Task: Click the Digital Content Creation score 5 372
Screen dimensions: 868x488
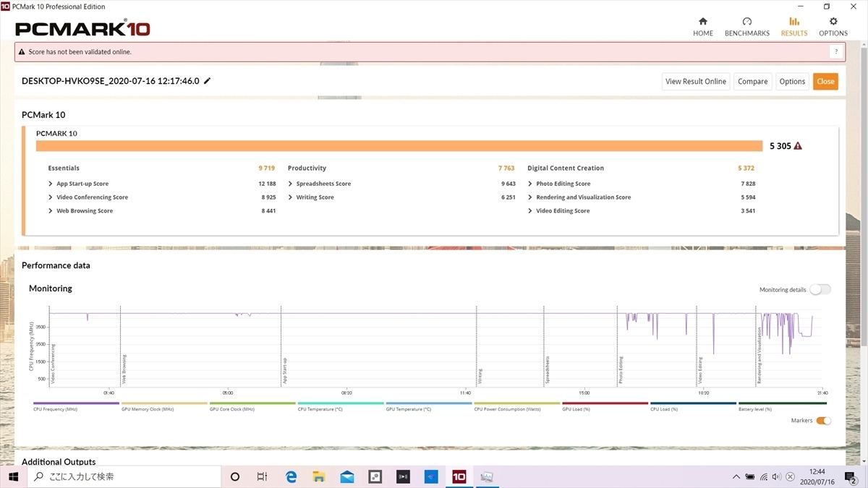Action: [746, 168]
